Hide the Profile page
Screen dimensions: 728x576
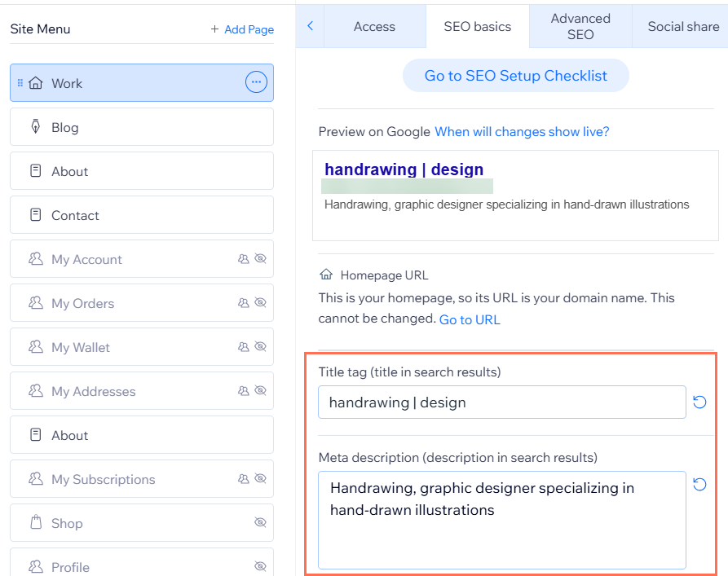[260, 565]
